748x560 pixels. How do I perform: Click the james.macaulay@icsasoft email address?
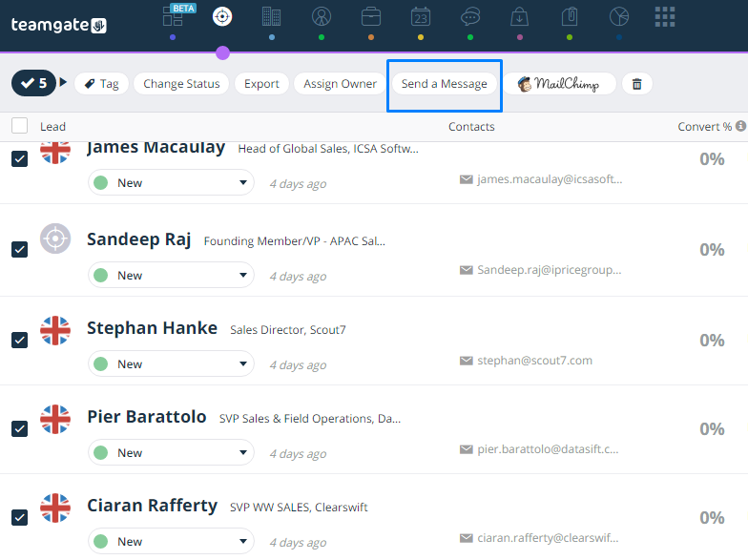point(550,179)
